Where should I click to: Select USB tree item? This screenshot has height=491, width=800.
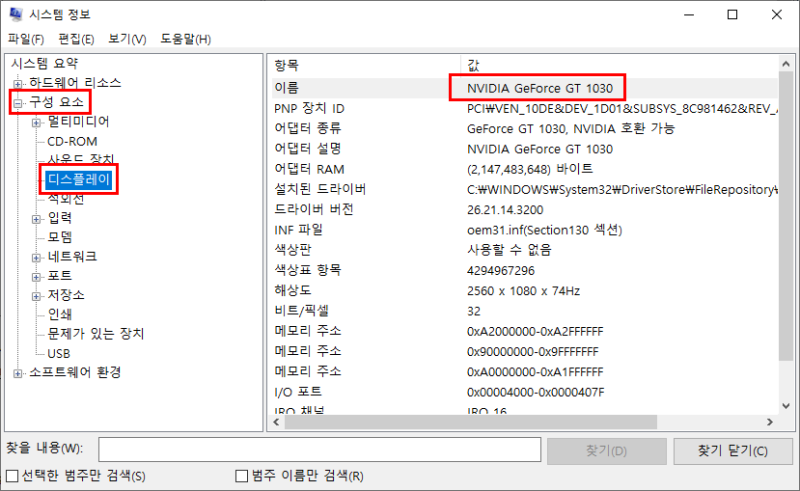[x=59, y=353]
